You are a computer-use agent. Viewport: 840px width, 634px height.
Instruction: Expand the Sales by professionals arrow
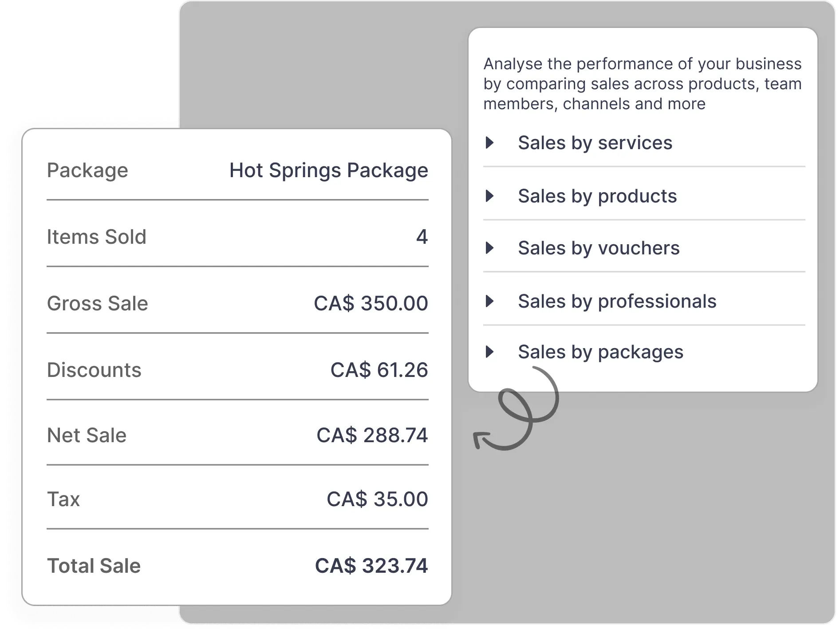pos(490,301)
